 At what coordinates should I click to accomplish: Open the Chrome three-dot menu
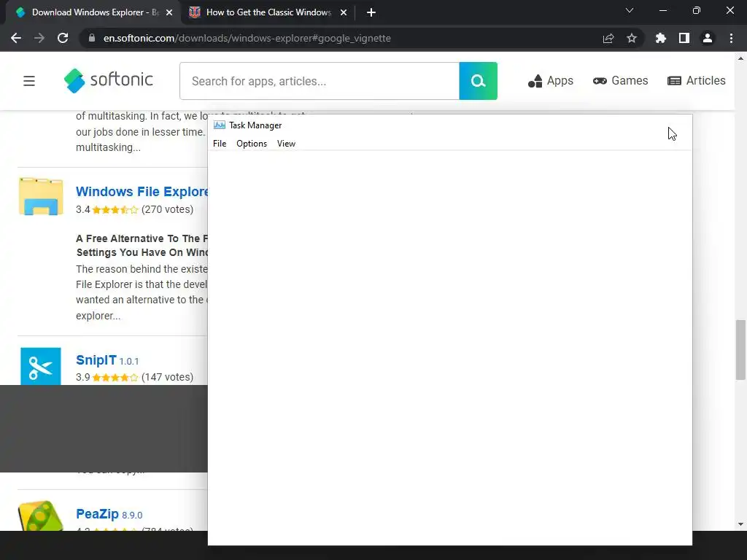(x=731, y=38)
